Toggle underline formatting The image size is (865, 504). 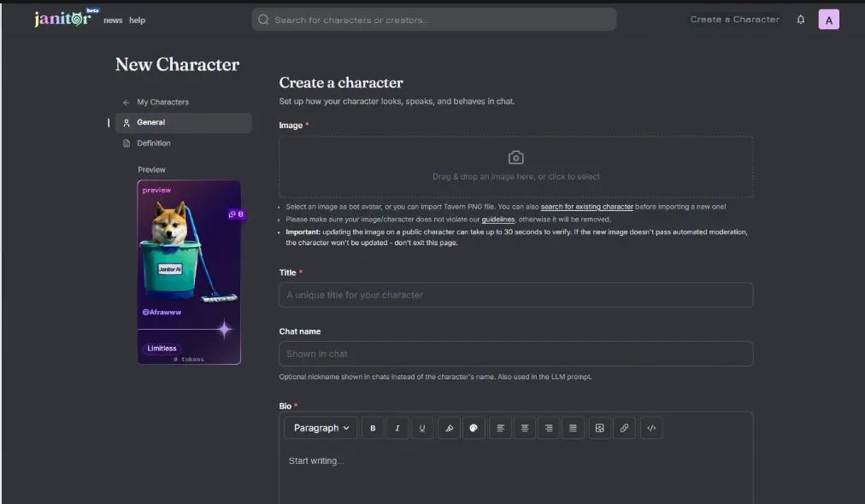[422, 428]
